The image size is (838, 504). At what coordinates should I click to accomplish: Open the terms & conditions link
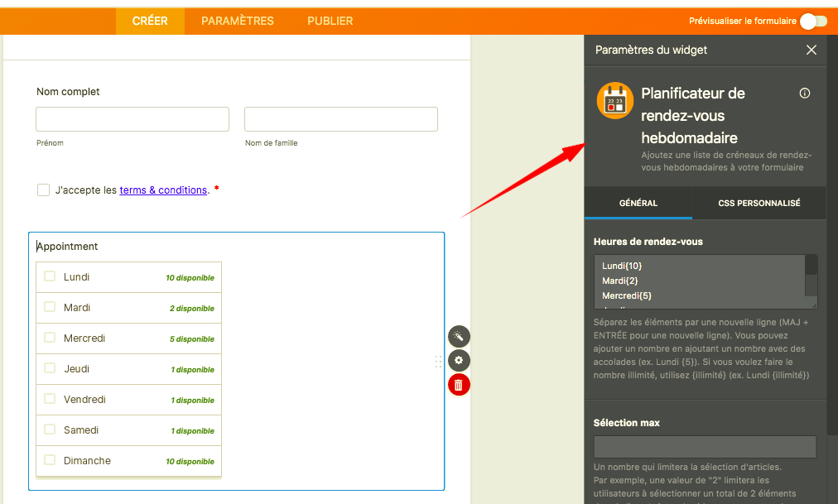pyautogui.click(x=163, y=190)
